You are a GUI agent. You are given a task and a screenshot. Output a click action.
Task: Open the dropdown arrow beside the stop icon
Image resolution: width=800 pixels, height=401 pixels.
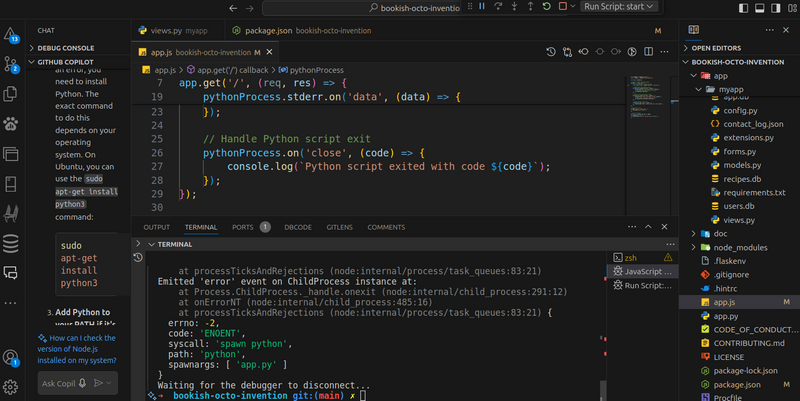[572, 7]
